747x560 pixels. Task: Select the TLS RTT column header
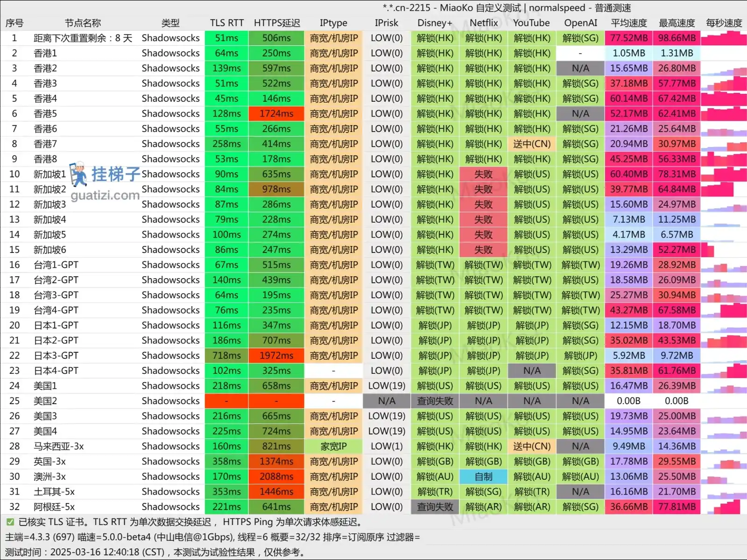227,23
